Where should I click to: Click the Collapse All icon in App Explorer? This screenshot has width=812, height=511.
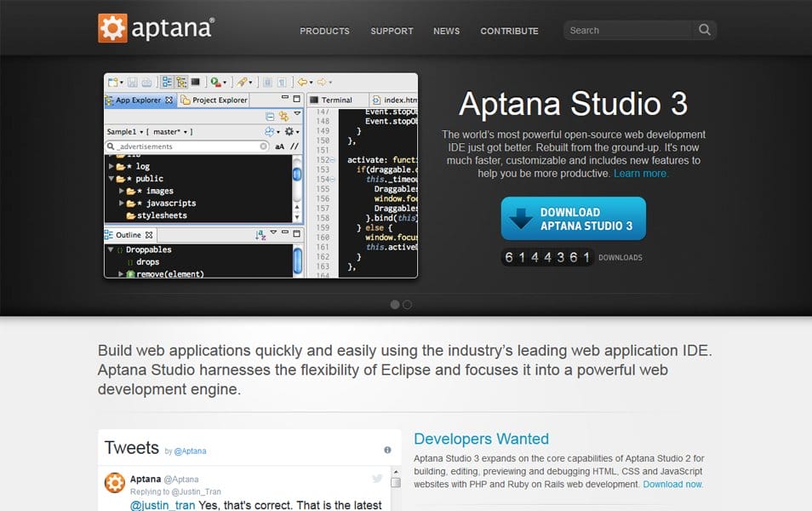coord(270,116)
